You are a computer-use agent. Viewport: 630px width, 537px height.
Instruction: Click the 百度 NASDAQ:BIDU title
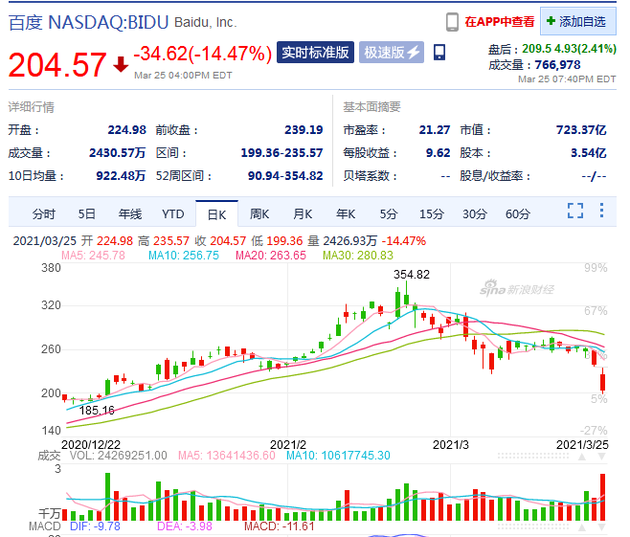[88, 22]
